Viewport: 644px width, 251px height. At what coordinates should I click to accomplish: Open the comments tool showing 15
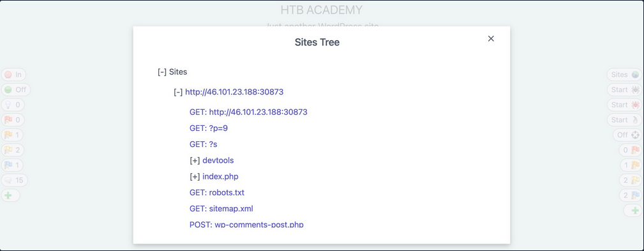click(15, 180)
